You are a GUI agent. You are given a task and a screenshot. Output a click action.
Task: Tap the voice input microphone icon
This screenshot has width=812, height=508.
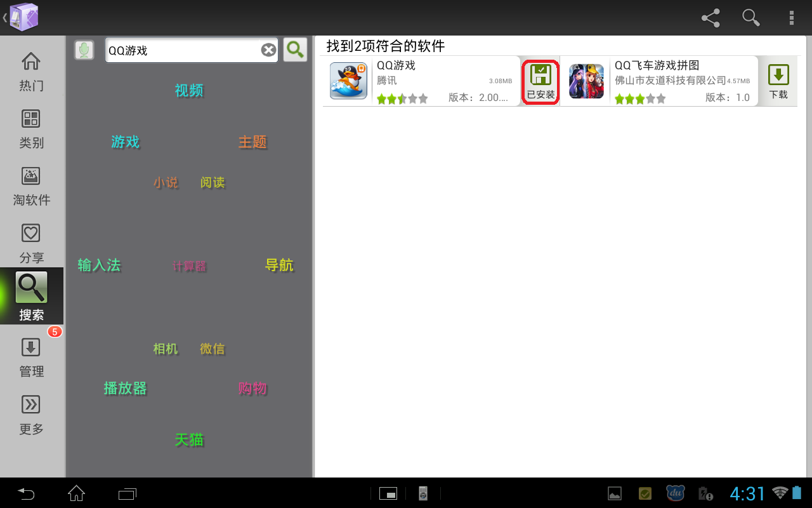(84, 50)
